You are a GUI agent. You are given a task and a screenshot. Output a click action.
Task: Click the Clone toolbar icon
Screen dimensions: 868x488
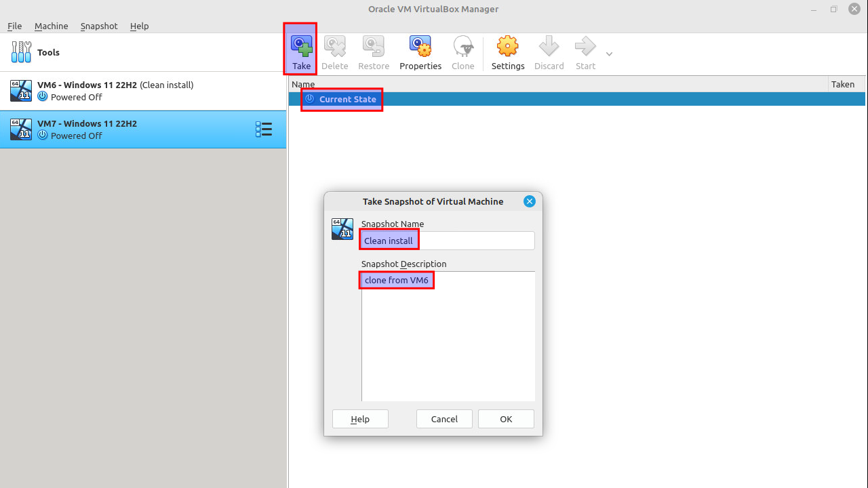pyautogui.click(x=463, y=46)
